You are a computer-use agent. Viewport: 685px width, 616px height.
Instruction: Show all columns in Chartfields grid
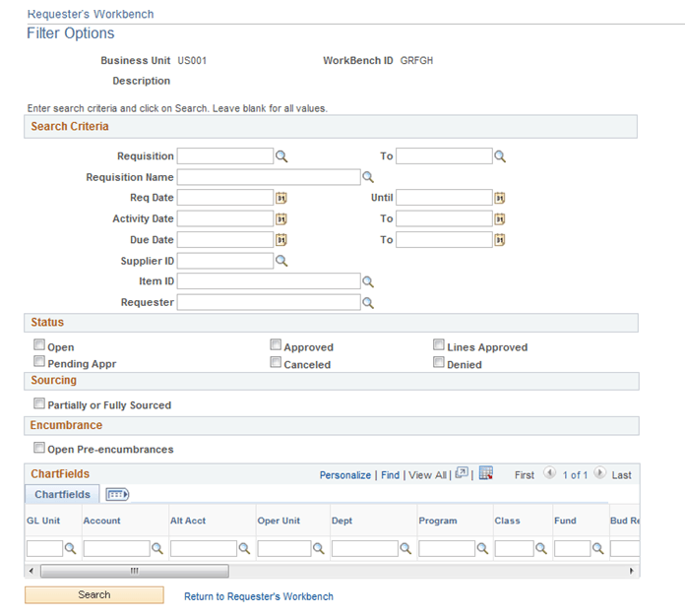click(117, 495)
